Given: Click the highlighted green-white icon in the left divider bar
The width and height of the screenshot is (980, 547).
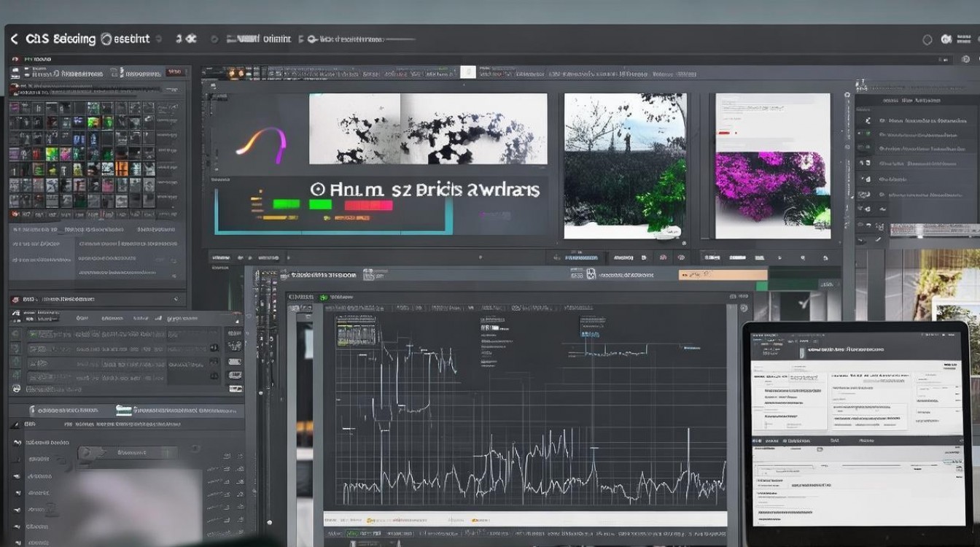Looking at the screenshot, I should coord(124,411).
